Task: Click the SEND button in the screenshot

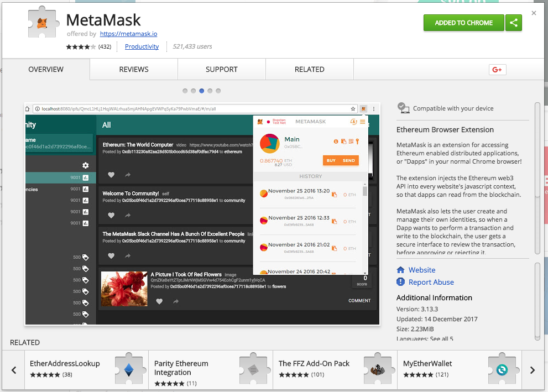Action: pyautogui.click(x=349, y=160)
